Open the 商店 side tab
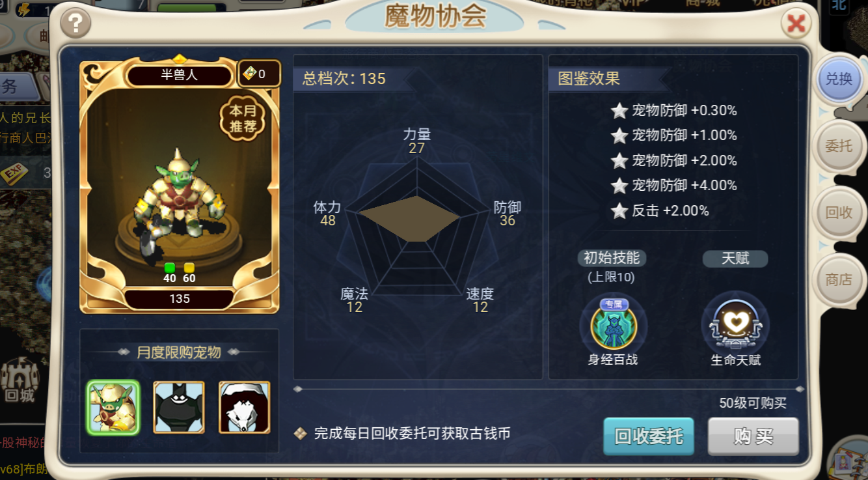Screen dimensions: 868x480 click(x=839, y=280)
